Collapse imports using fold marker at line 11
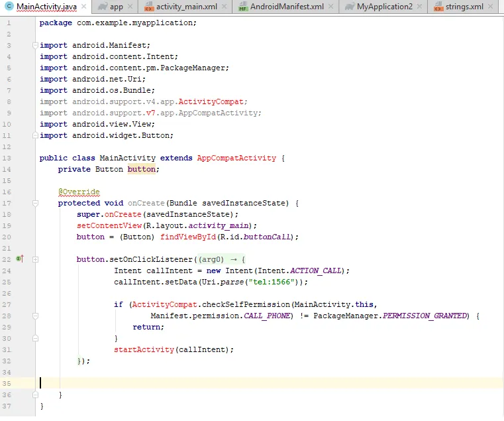The height and width of the screenshot is (421, 504). 35,135
